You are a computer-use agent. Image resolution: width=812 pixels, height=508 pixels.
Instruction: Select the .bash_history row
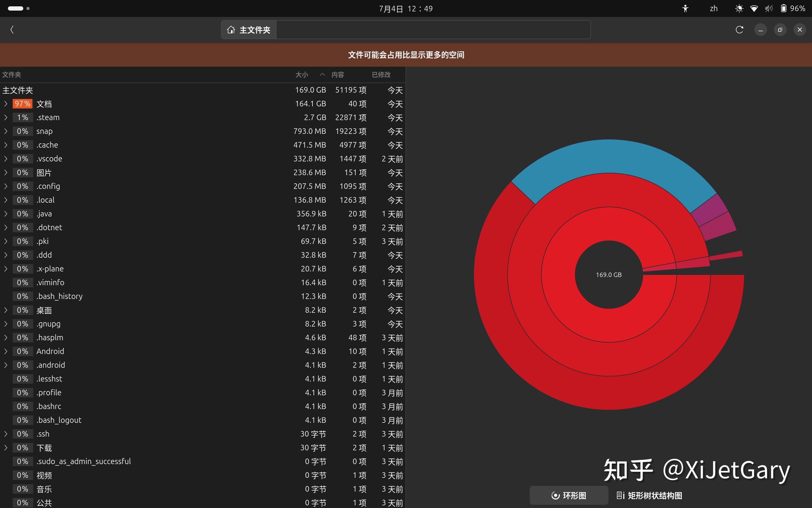[x=203, y=296]
